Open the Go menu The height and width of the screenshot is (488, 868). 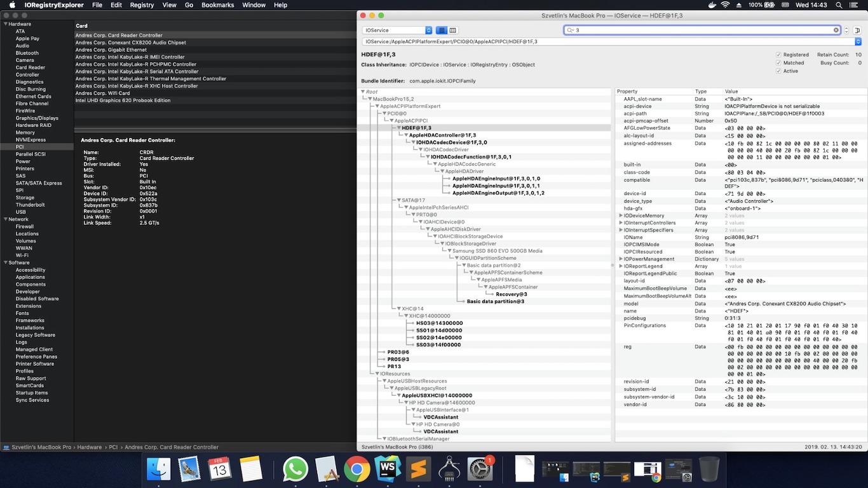[x=189, y=5]
